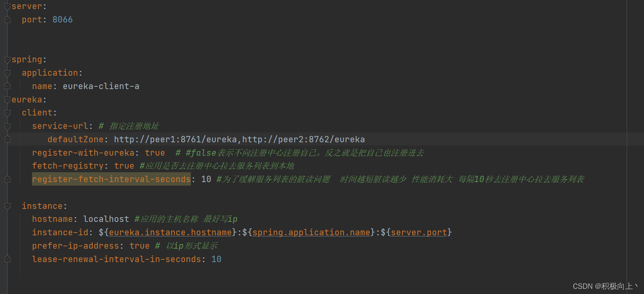
Task: Click the 'server' key
Action: coord(27,6)
